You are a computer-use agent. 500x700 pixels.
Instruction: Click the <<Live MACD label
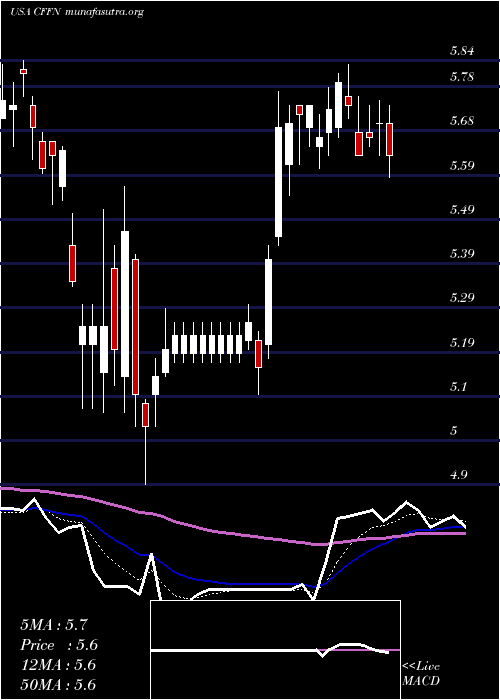pyautogui.click(x=421, y=674)
